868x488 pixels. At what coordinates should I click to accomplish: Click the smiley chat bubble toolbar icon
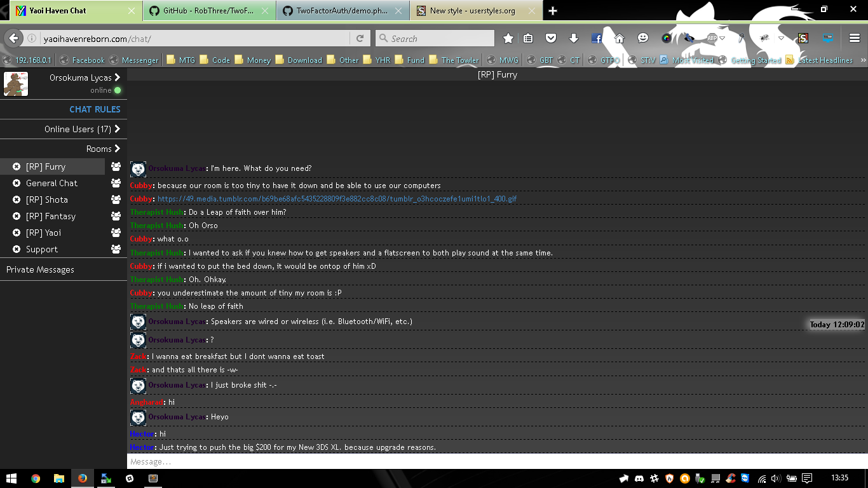[x=643, y=38]
